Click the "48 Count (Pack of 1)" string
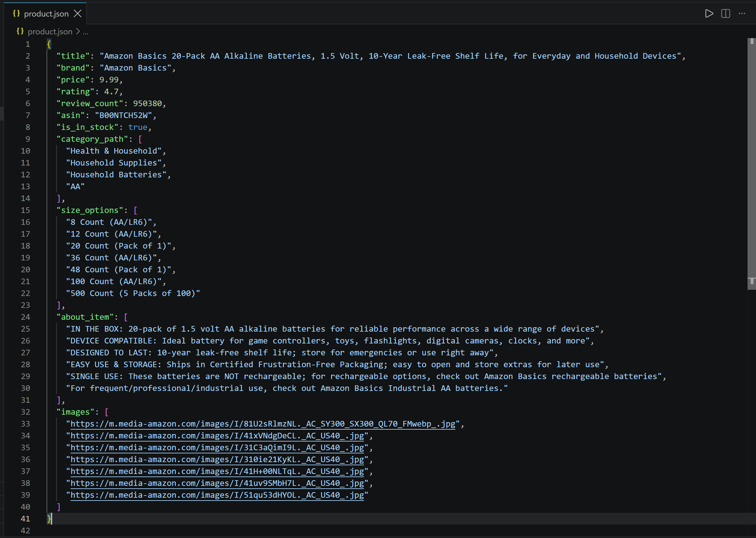This screenshot has height=538, width=756. pos(119,270)
